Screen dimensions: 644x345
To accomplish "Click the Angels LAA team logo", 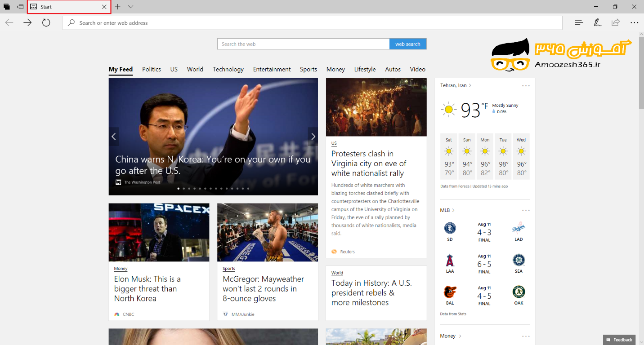I will [450, 260].
